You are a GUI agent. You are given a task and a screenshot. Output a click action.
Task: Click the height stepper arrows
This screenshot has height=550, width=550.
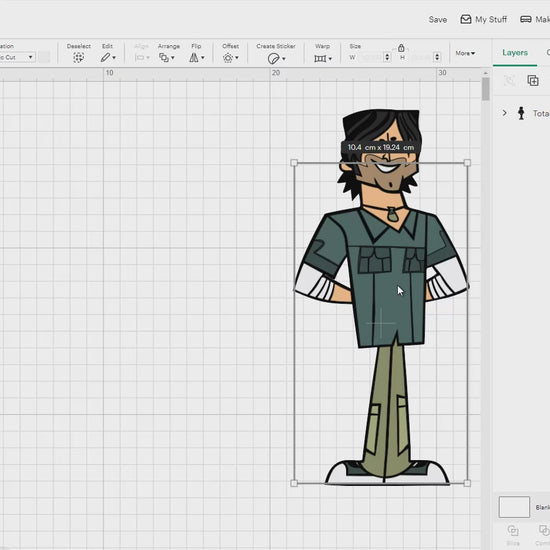(x=437, y=57)
